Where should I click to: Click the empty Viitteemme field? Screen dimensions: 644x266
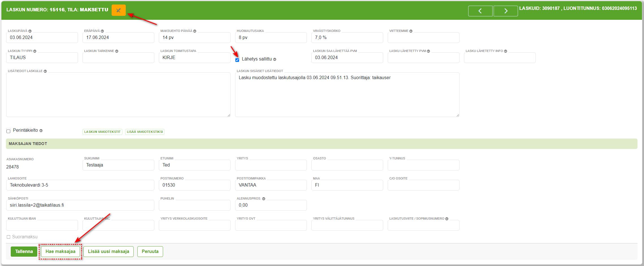point(424,38)
